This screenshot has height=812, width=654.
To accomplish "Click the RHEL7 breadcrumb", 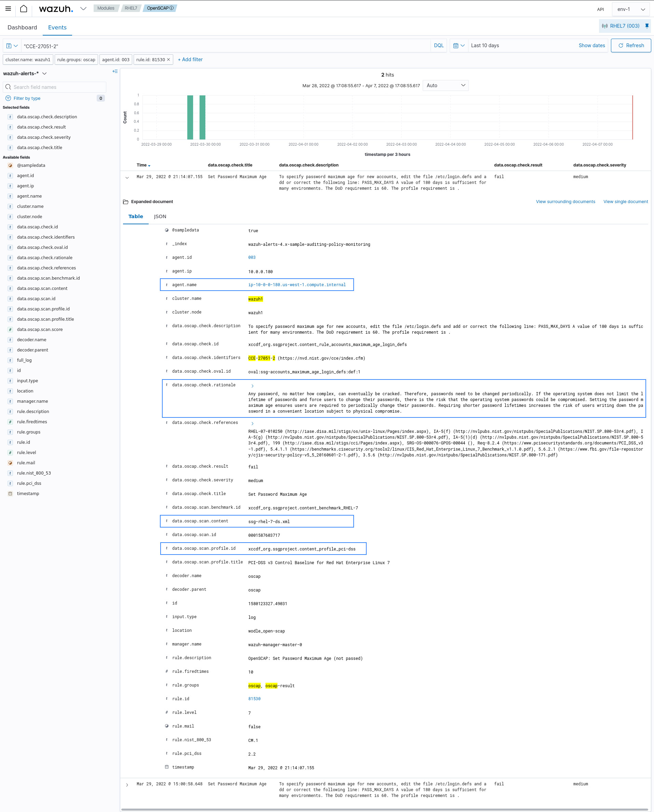I will (x=131, y=8).
